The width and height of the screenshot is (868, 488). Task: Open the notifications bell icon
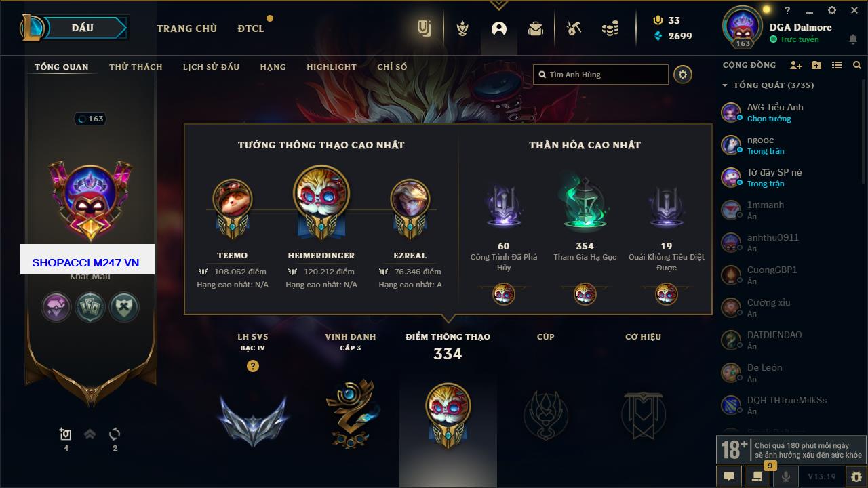point(853,39)
